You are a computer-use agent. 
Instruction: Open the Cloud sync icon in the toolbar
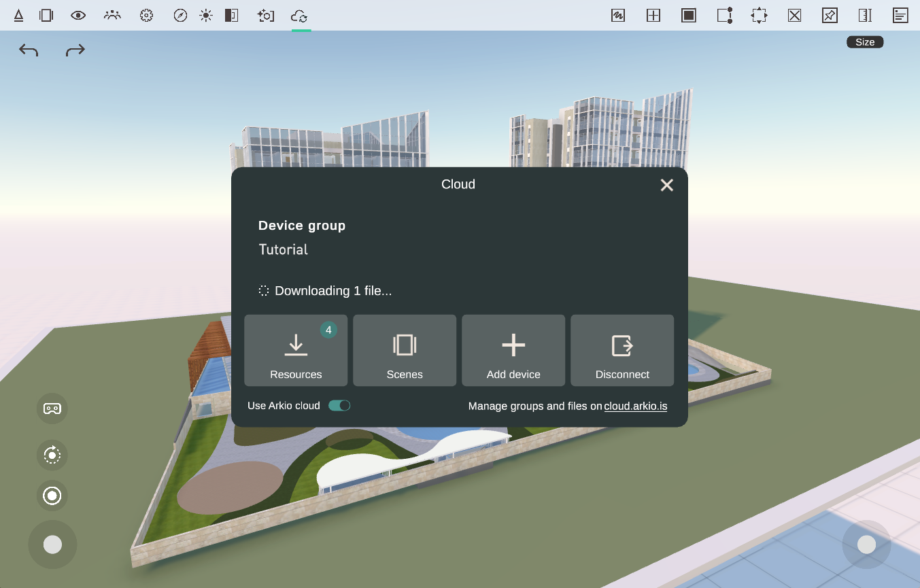[299, 16]
